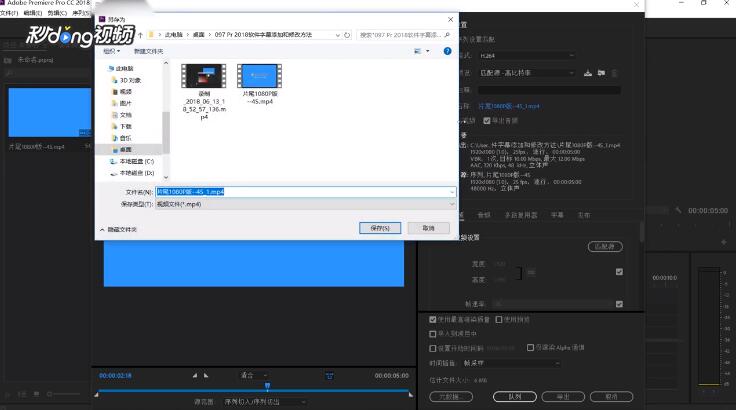Click the aspect ratio correction icon under preview
Viewport: 736px width, 410px height.
(330, 376)
